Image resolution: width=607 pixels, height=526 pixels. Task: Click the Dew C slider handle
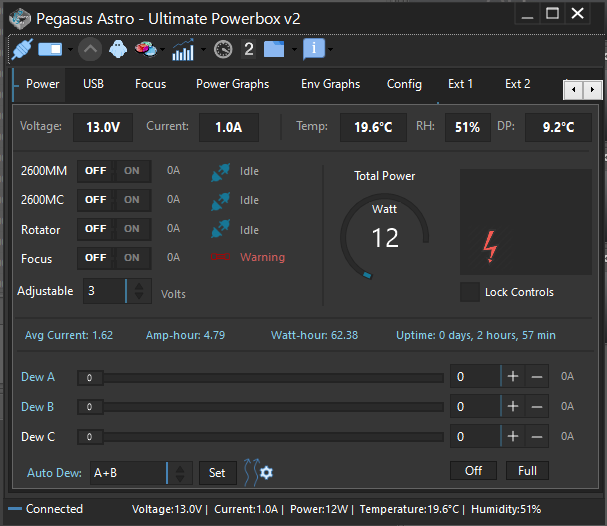click(x=90, y=437)
